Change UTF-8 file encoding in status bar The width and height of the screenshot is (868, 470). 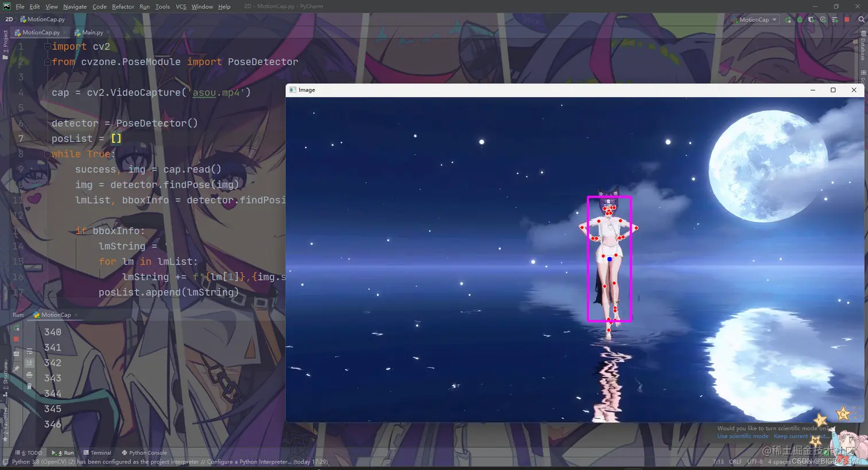(755, 461)
